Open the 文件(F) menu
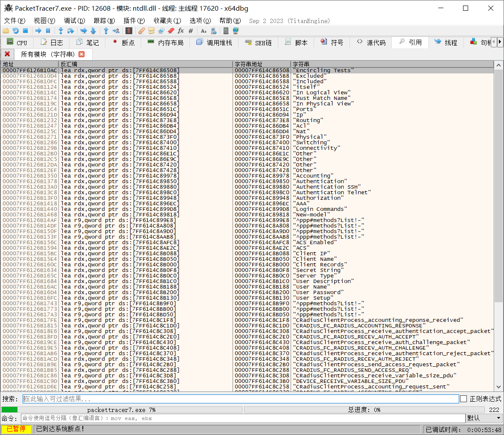This screenshot has height=435, width=504. click(x=15, y=21)
